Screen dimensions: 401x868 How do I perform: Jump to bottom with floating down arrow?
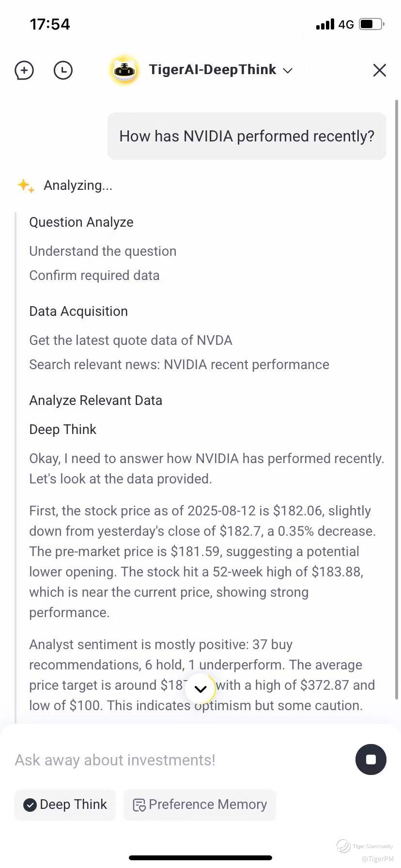point(200,689)
